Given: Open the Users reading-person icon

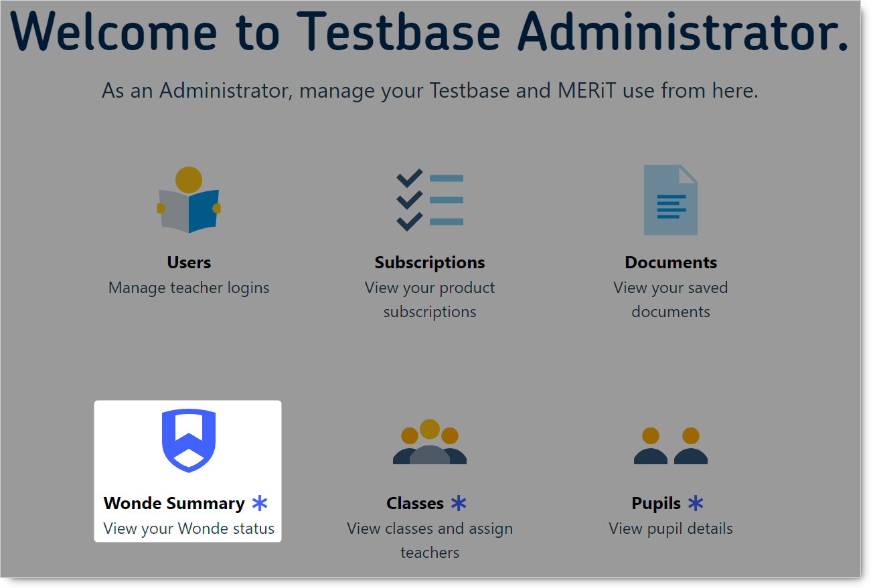Looking at the screenshot, I should (189, 200).
